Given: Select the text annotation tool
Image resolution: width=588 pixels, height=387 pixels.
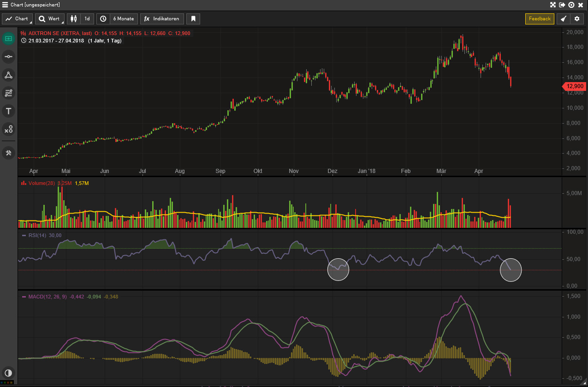Looking at the screenshot, I should point(8,111).
